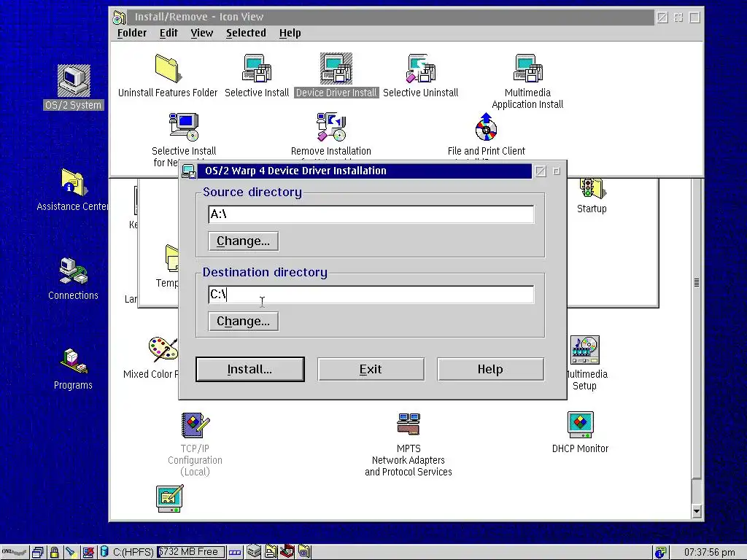Click the scrollbar down arrow of back window
The width and height of the screenshot is (747, 560).
coord(697,511)
